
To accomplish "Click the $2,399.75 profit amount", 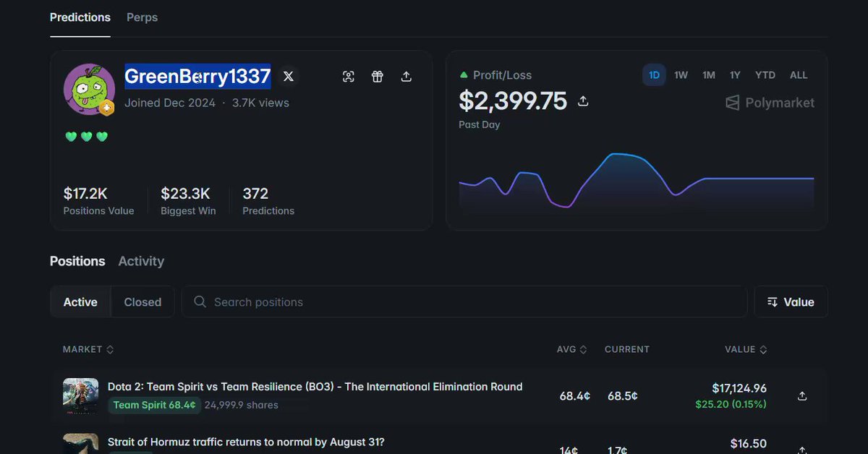I will [x=513, y=101].
